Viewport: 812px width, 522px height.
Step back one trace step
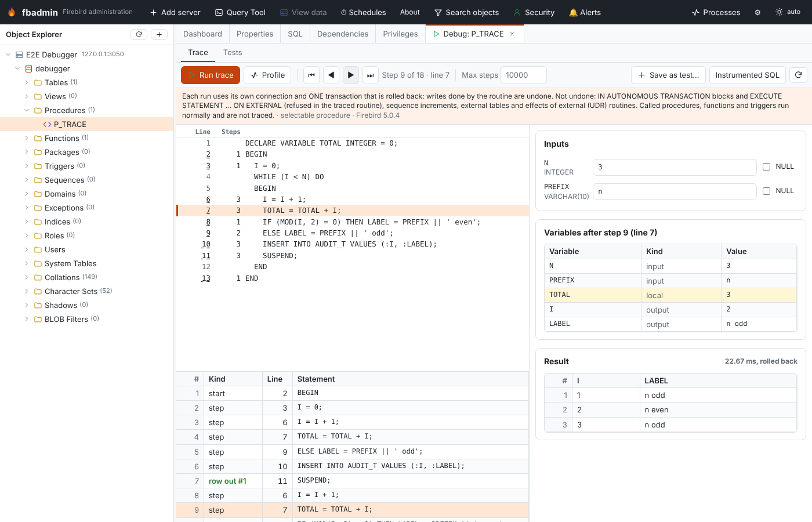pos(331,75)
